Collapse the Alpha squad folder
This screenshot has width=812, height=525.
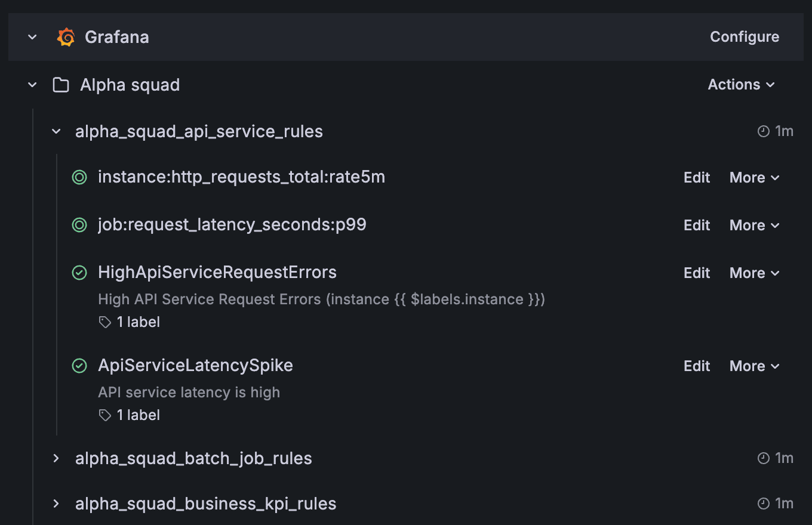click(x=32, y=84)
